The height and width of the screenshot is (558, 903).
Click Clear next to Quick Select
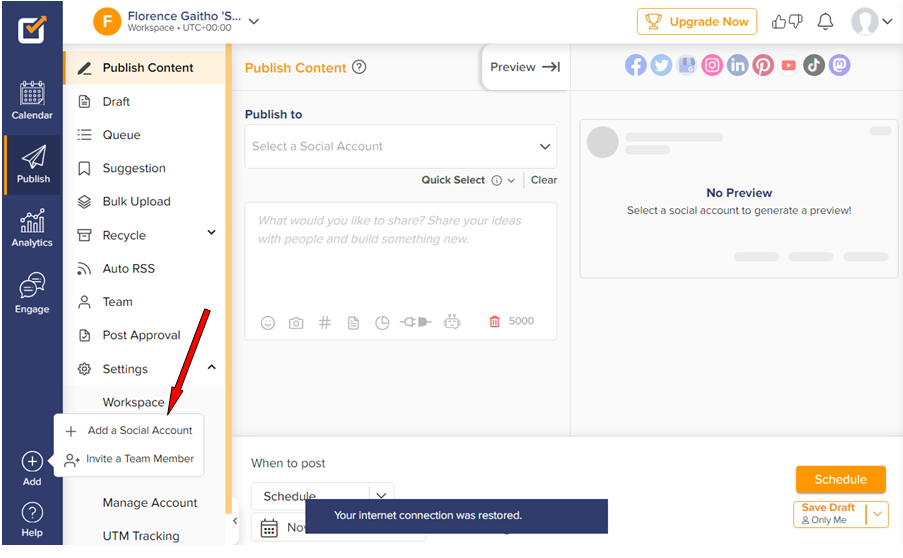(543, 180)
